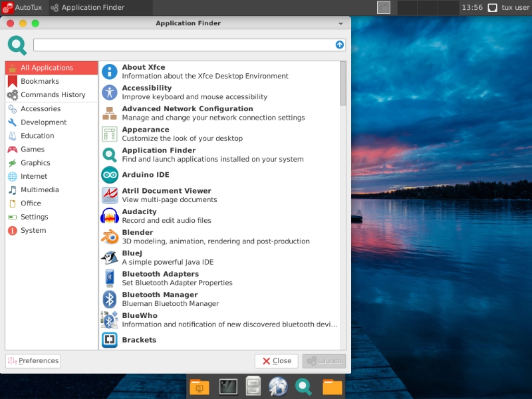Viewport: 532px width, 399px height.
Task: Click the Appearance app icon
Action: coord(110,134)
